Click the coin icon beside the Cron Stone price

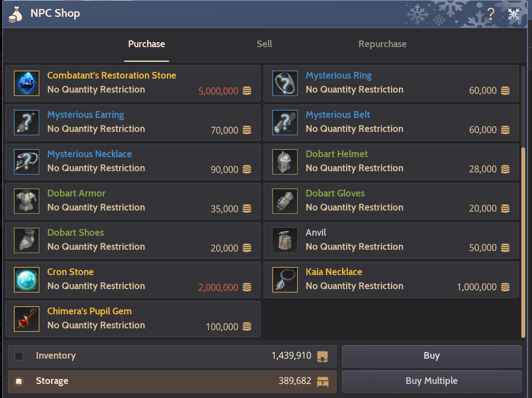coord(247,287)
